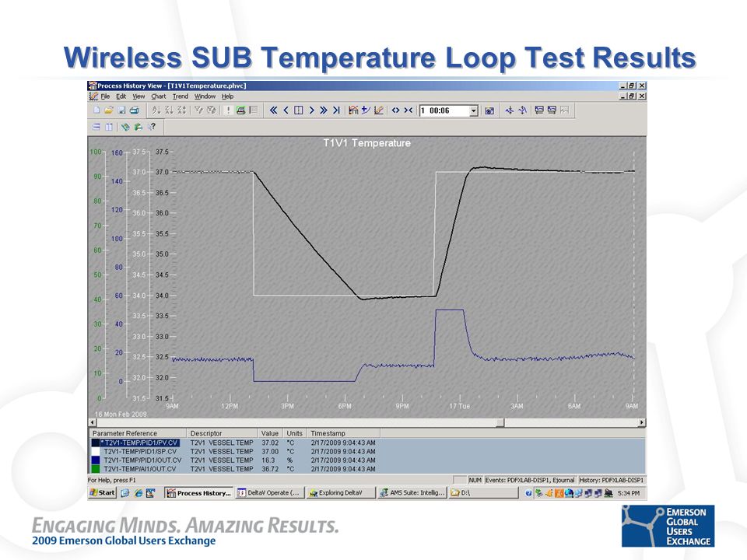This screenshot has width=747, height=560.
Task: Click the vertical split layout icon
Action: [109, 127]
